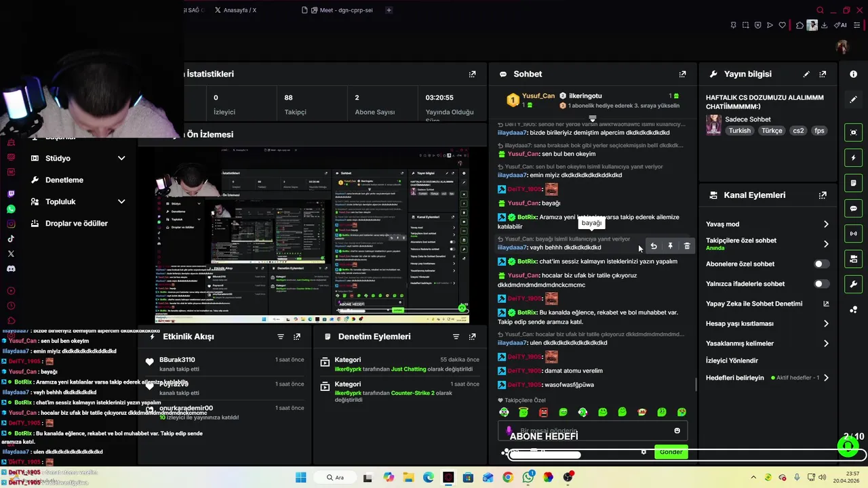Pop out the Denetim Eylemleri panel
Screen dimensions: 868x488
(473, 337)
